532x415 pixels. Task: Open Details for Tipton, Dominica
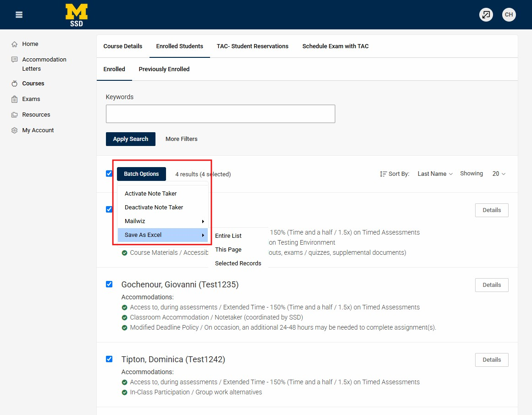(x=492, y=360)
